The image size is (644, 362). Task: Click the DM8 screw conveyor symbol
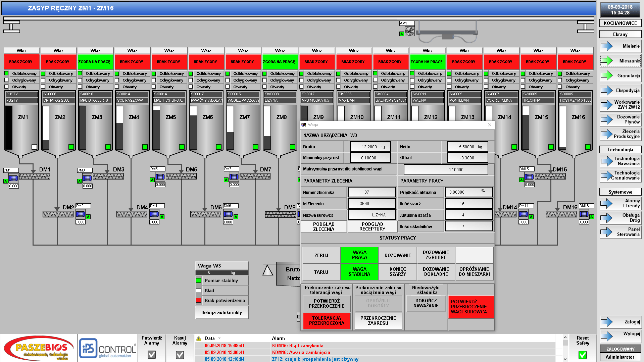point(281,214)
